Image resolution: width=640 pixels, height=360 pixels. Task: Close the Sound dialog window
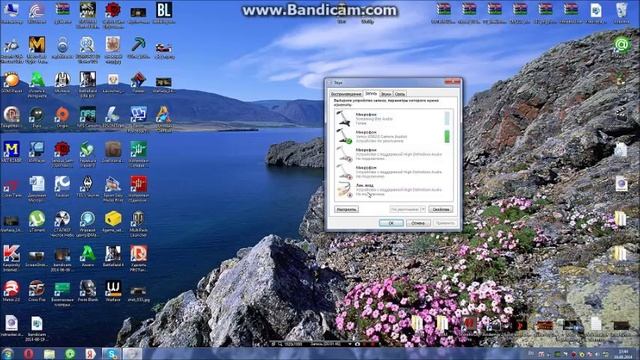tap(452, 82)
